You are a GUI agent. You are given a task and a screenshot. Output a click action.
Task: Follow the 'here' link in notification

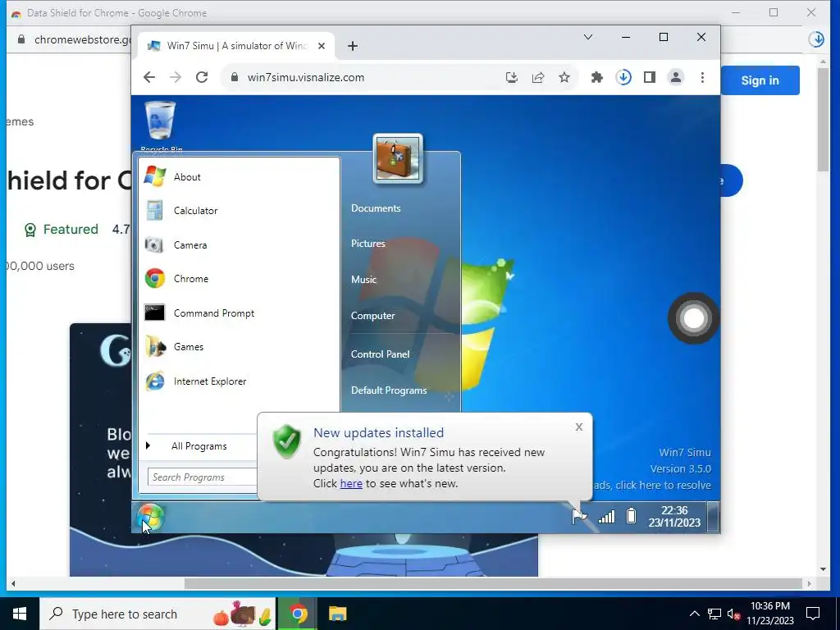[x=351, y=483]
